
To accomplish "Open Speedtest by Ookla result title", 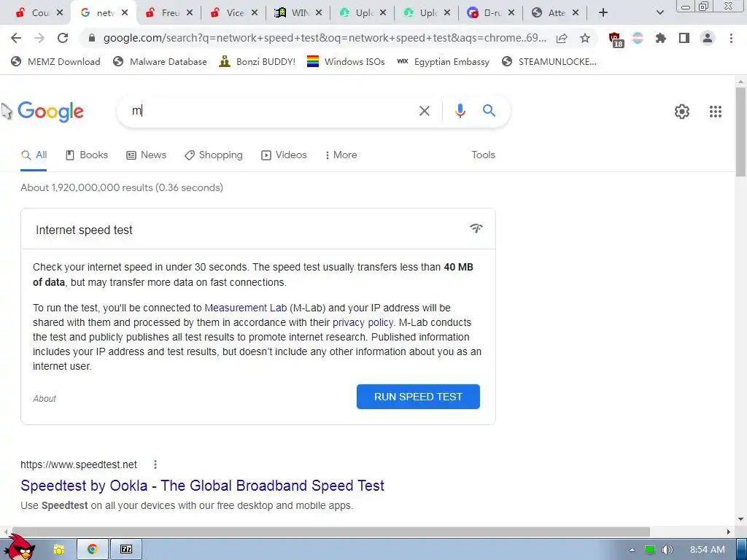I will coord(203,485).
